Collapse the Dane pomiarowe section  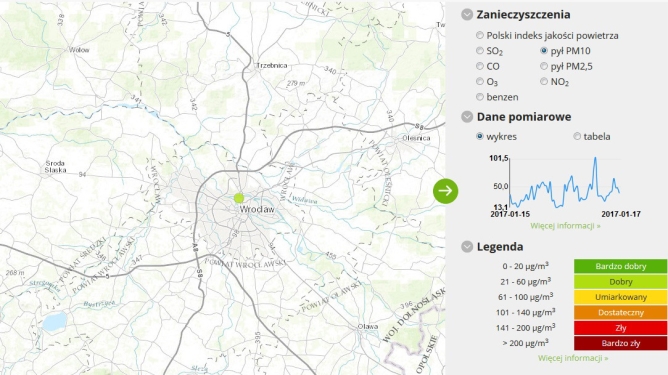click(467, 117)
